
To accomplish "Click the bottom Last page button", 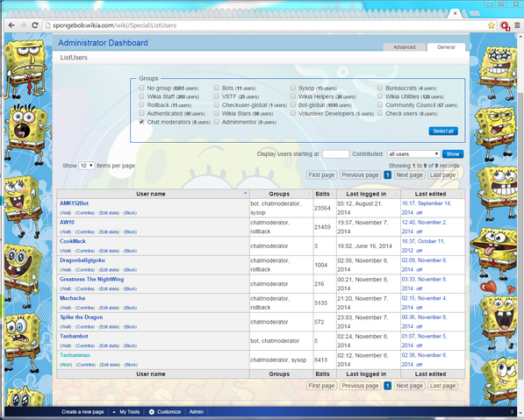I will coord(442,386).
